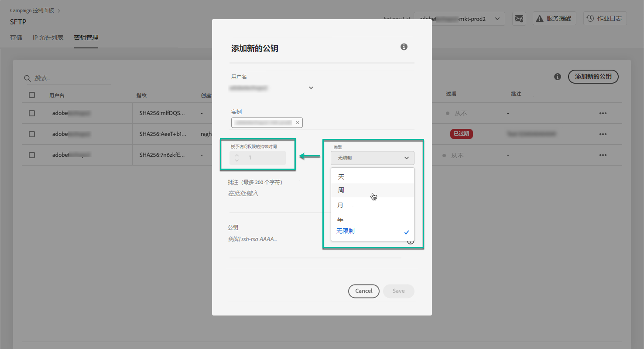Click info icon beside Add new public key button

click(558, 76)
